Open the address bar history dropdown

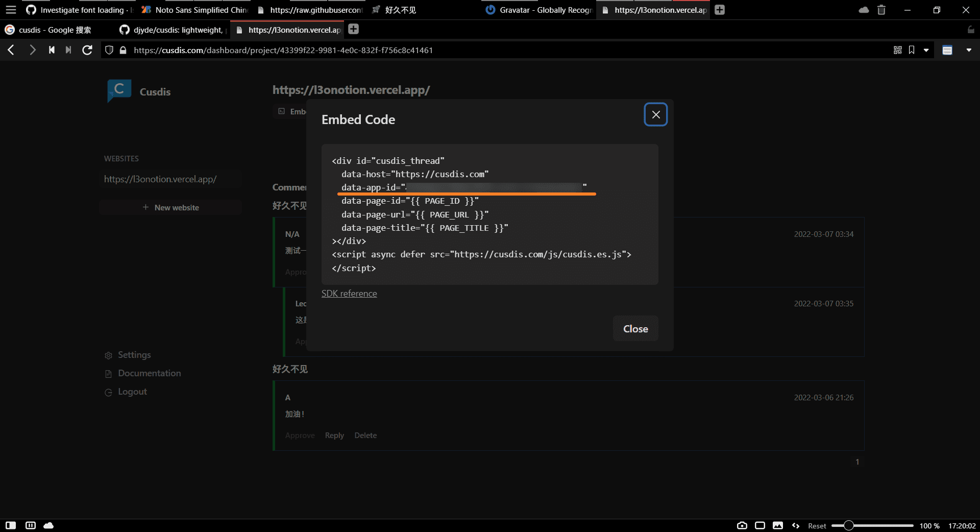tap(926, 50)
